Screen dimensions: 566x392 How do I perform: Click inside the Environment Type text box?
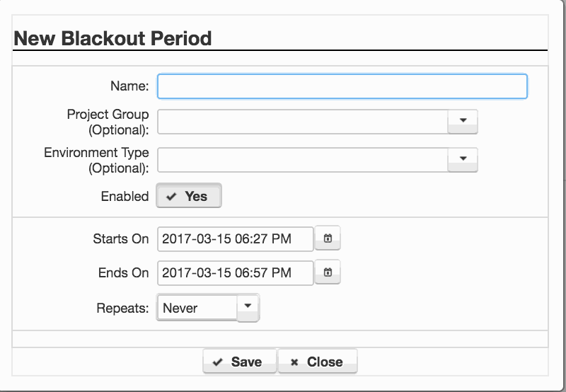(303, 160)
